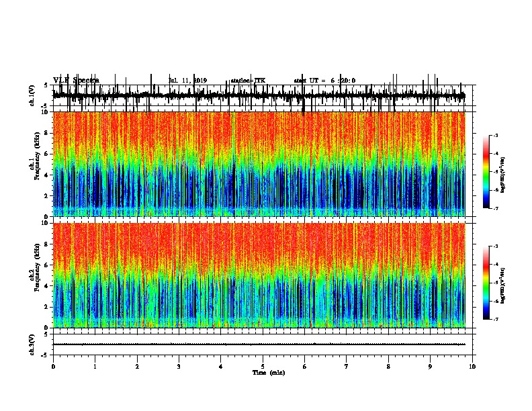This screenshot has width=532, height=411.
Task: Click the "5" tick on ch.3(V) axis
Action: pos(46,334)
